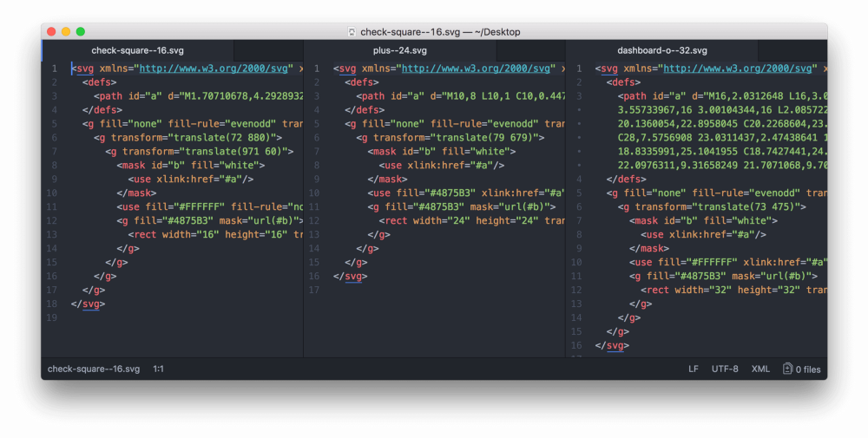Click check-square--16.svg file name in status bar
Screen dimensions: 868x438
click(94, 369)
